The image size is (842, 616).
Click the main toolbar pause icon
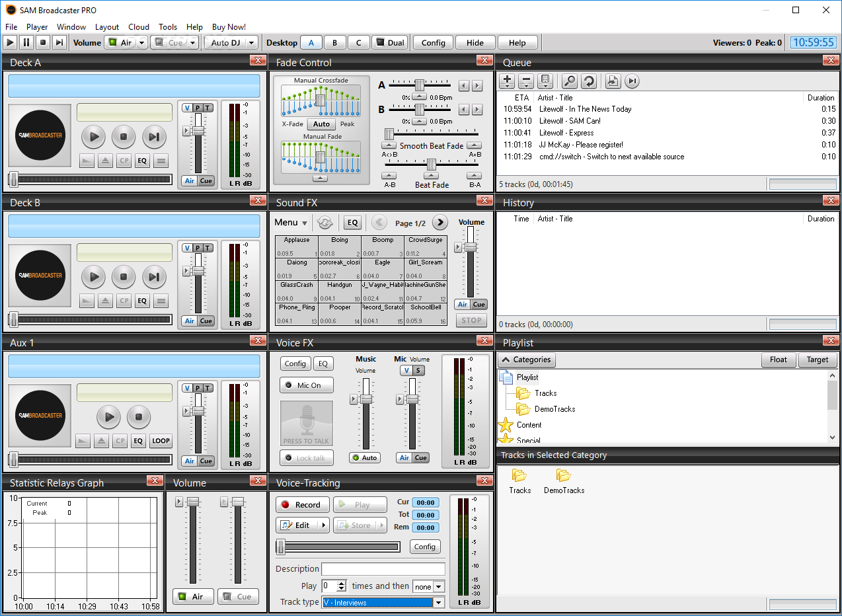pyautogui.click(x=26, y=42)
